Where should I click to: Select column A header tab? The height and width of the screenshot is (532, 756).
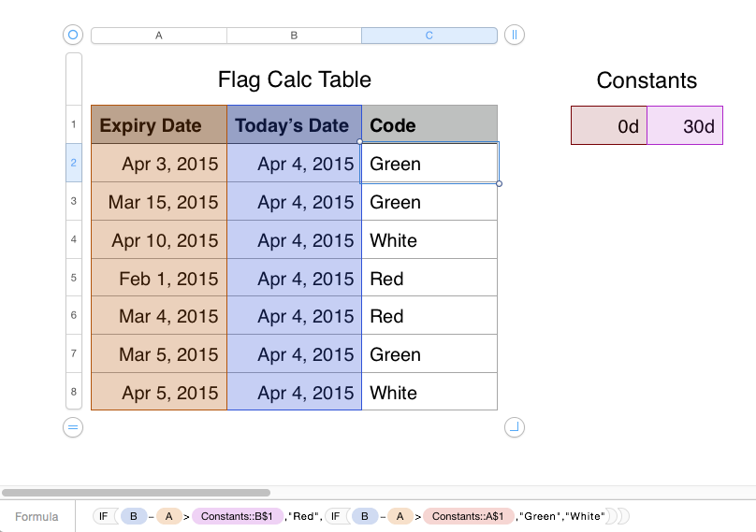(159, 36)
